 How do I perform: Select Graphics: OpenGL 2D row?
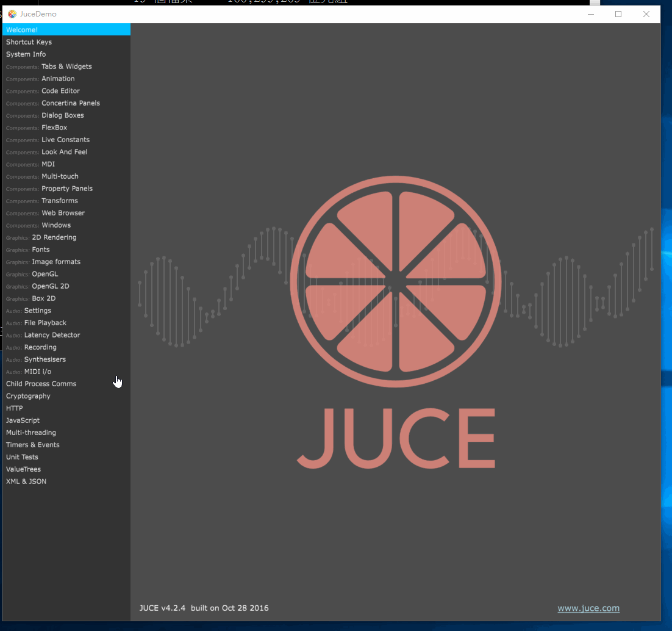click(x=66, y=287)
